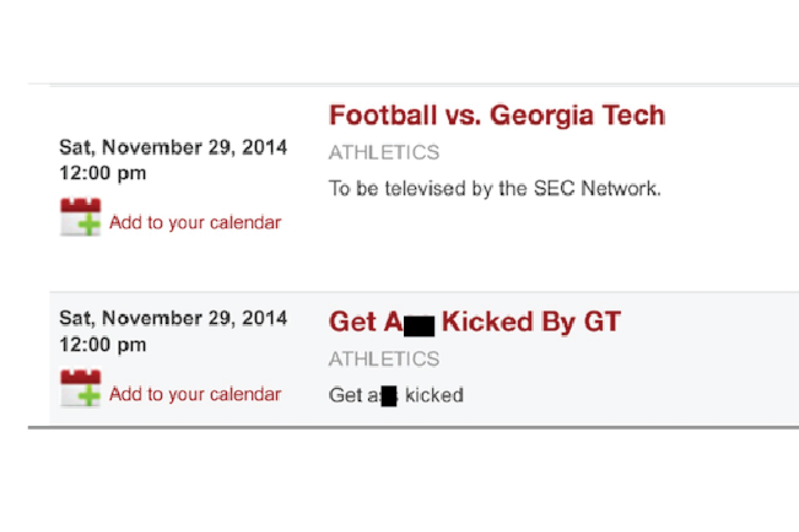Click the 12:00 pm time of Kicked By GT event
The height and width of the screenshot is (532, 799).
(103, 345)
